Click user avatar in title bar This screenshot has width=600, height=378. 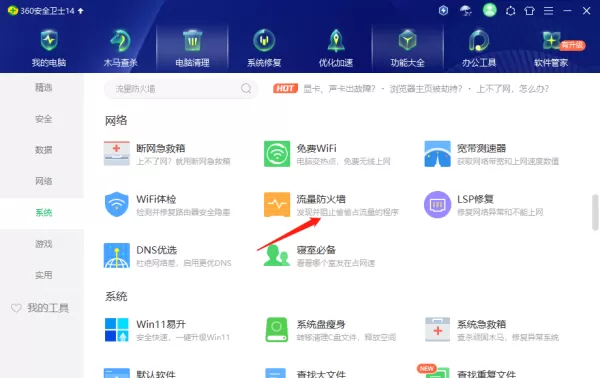(489, 10)
